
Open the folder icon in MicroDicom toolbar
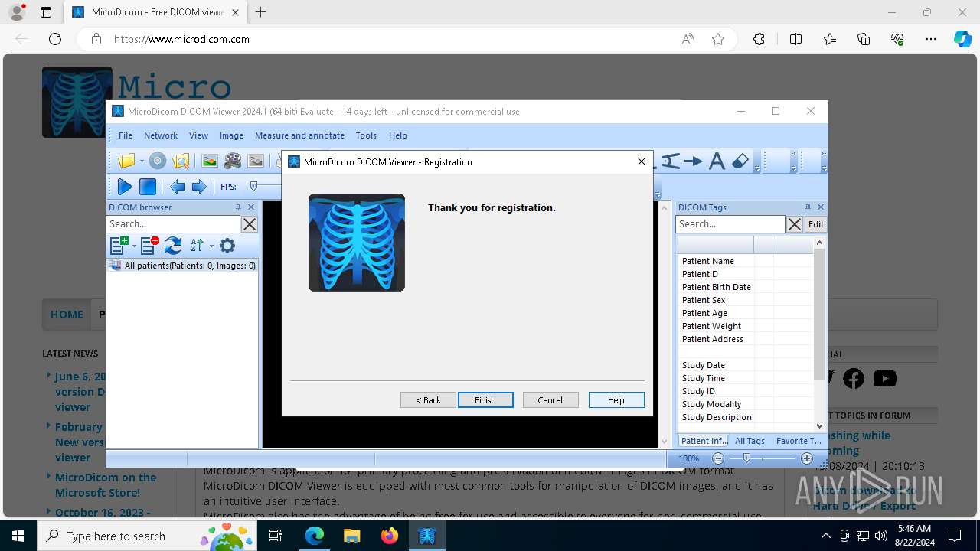tap(126, 161)
